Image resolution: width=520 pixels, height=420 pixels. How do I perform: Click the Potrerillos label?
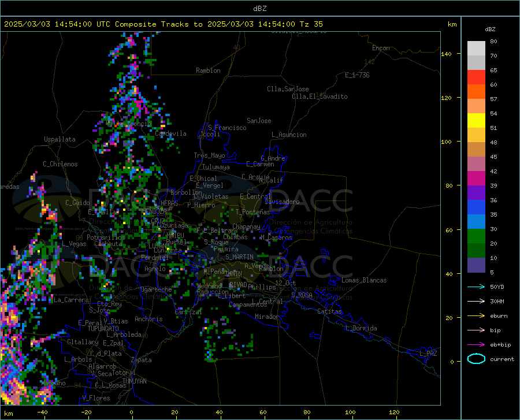coord(106,237)
